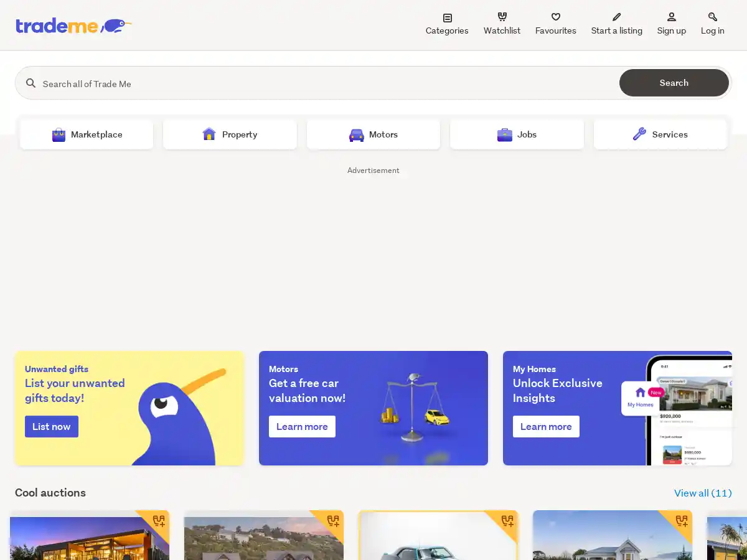Click the Start a listing pencil icon
This screenshot has width=747, height=560.
tap(616, 17)
